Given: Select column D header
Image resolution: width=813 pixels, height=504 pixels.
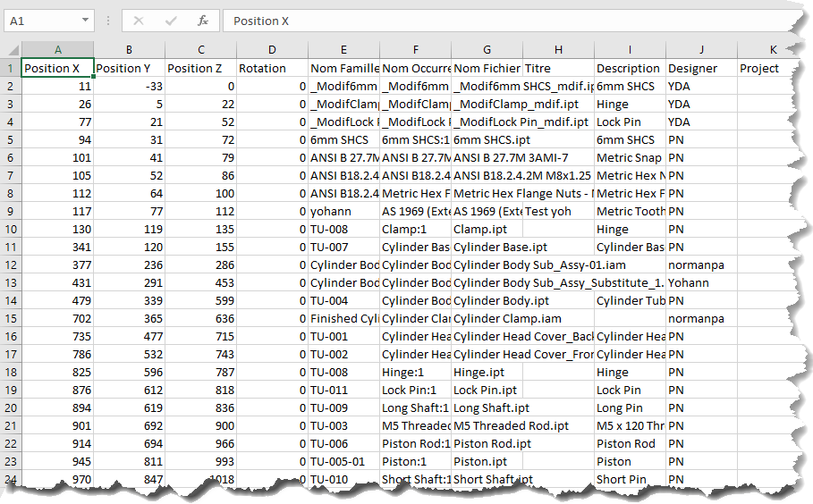Looking at the screenshot, I should pyautogui.click(x=272, y=50).
